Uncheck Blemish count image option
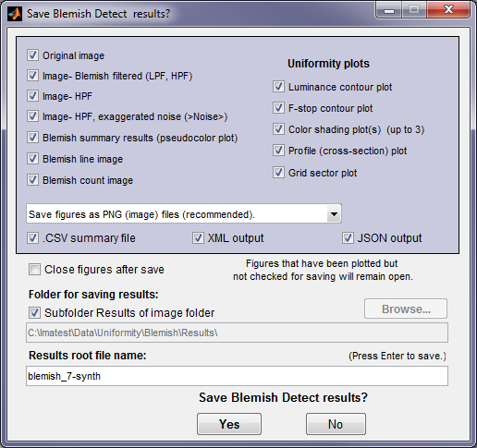 click(32, 180)
